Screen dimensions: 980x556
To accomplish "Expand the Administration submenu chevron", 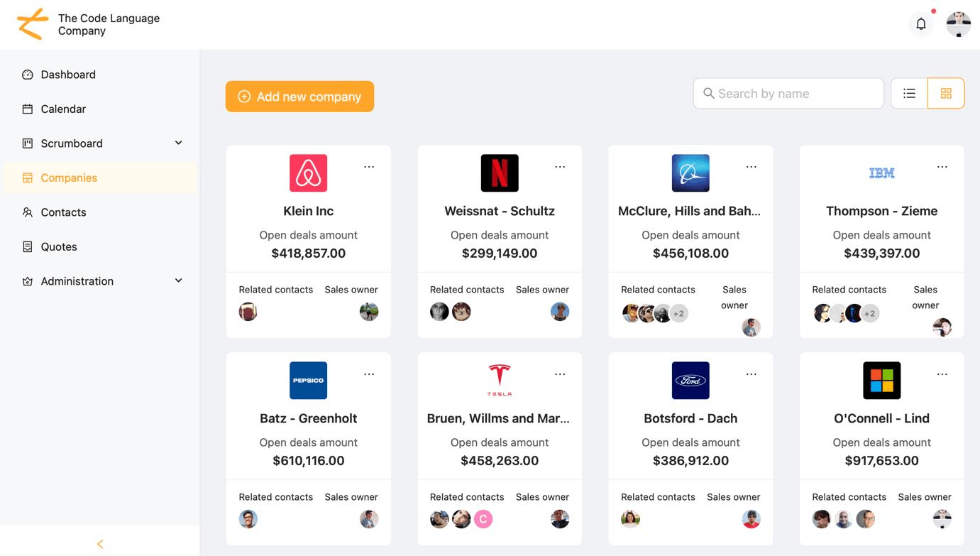I will pos(179,280).
